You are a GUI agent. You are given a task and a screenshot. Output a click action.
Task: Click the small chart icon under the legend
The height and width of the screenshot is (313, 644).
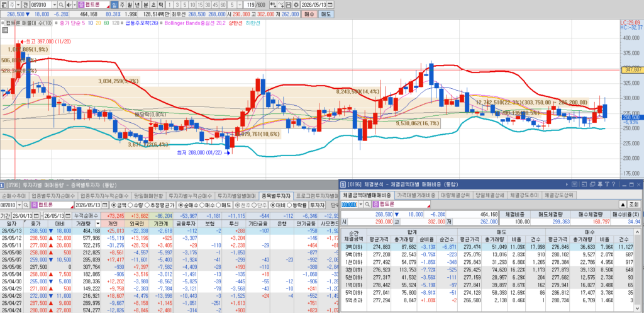pyautogui.click(x=5, y=30)
